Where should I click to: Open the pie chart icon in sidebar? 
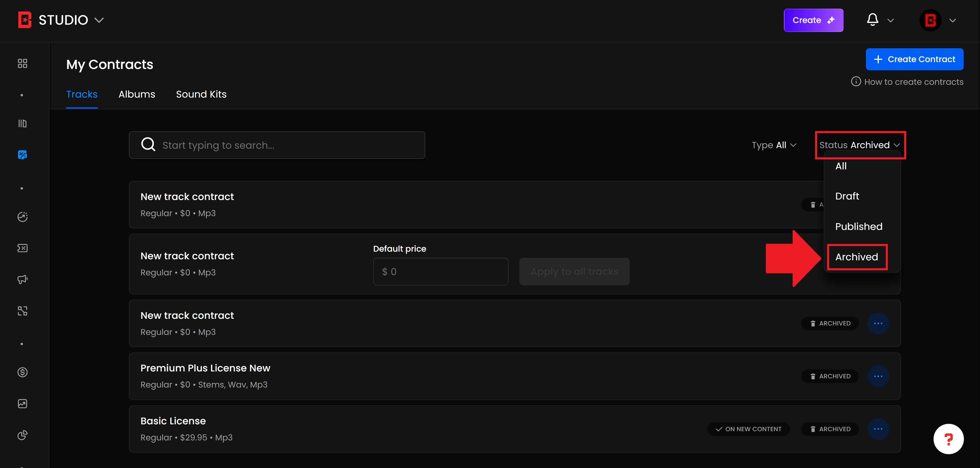click(22, 435)
